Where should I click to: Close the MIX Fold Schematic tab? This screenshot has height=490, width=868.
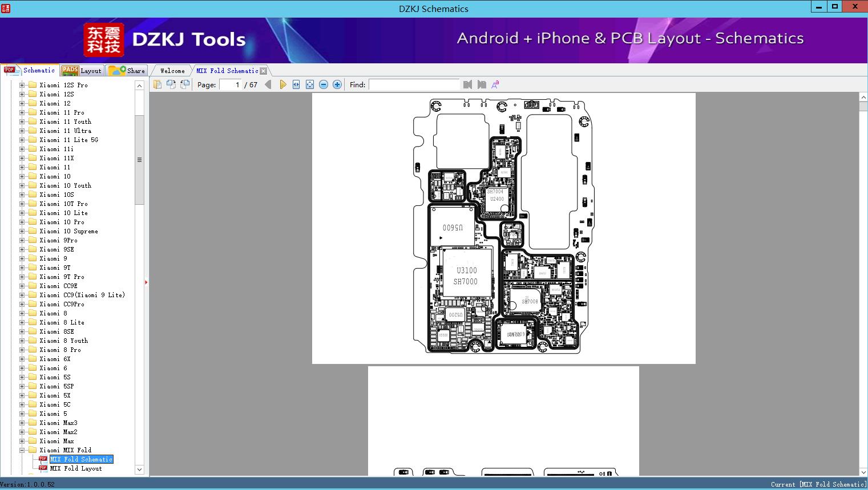click(263, 71)
